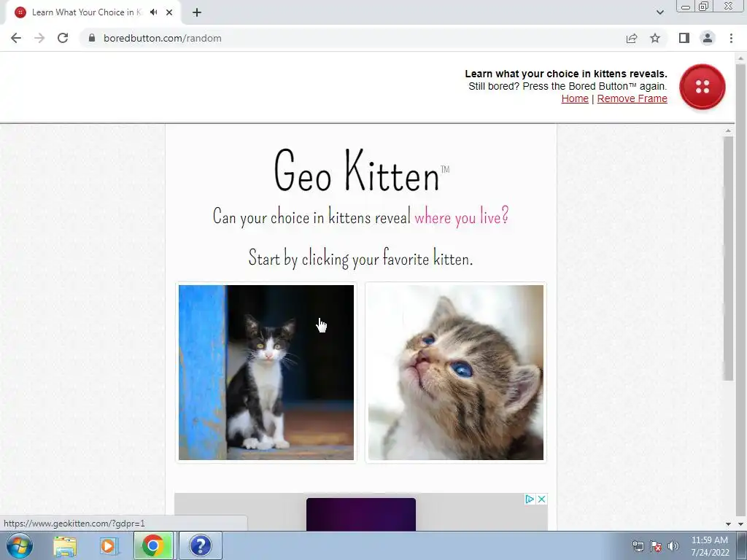The width and height of the screenshot is (747, 560).
Task: Click the Chrome taskbar icon
Action: pos(153,545)
